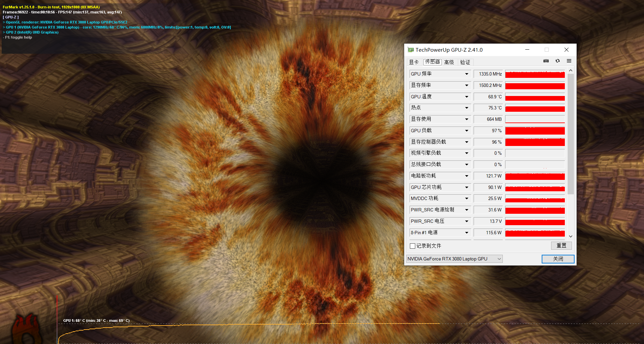This screenshot has height=344, width=644.
Task: Open the 显存使用 sensor dropdown
Action: 467,119
